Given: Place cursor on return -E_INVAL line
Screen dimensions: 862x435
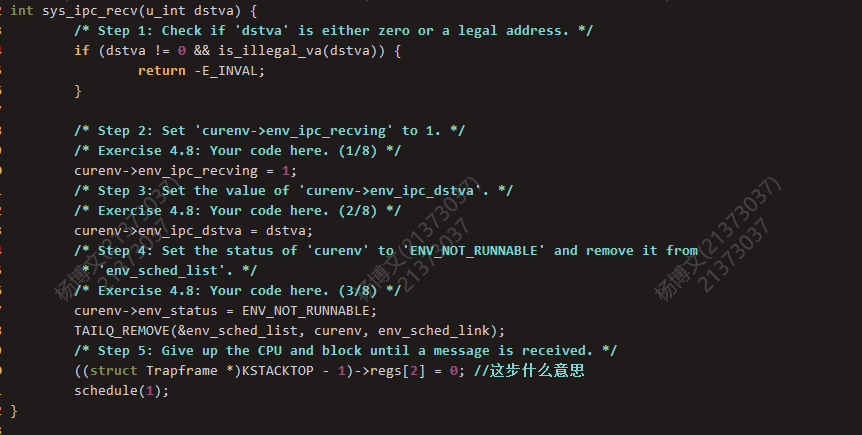Looking at the screenshot, I should point(201,71).
